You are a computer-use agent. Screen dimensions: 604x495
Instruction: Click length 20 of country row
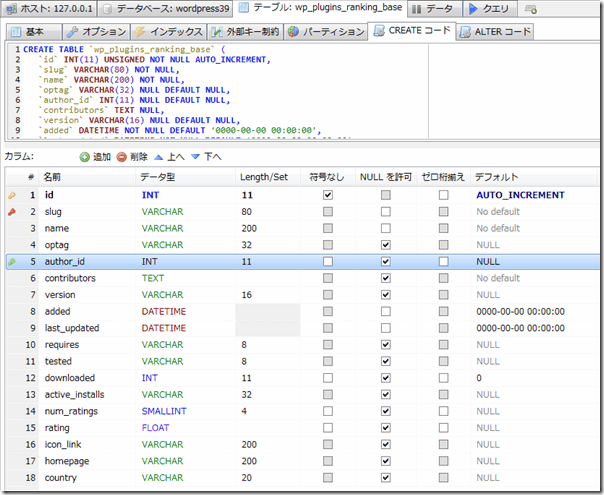[x=247, y=478]
